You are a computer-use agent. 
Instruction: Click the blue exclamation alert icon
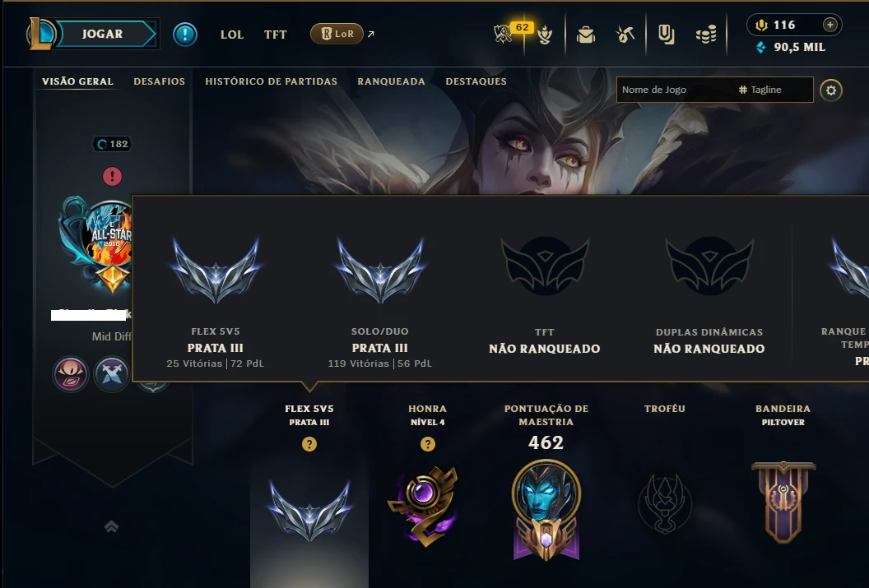pyautogui.click(x=185, y=35)
